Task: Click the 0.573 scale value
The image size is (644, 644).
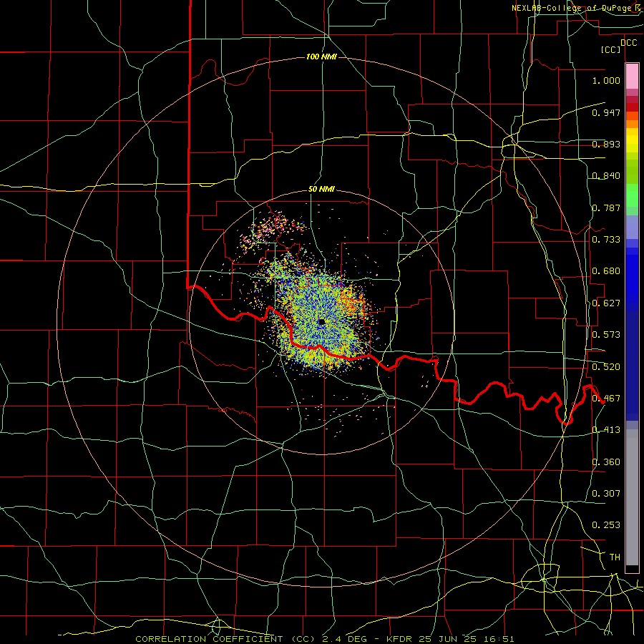Action: click(606, 335)
